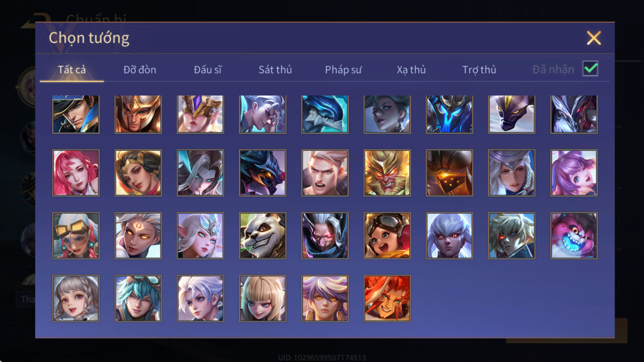Choose the golden monkey king hero

click(x=387, y=173)
